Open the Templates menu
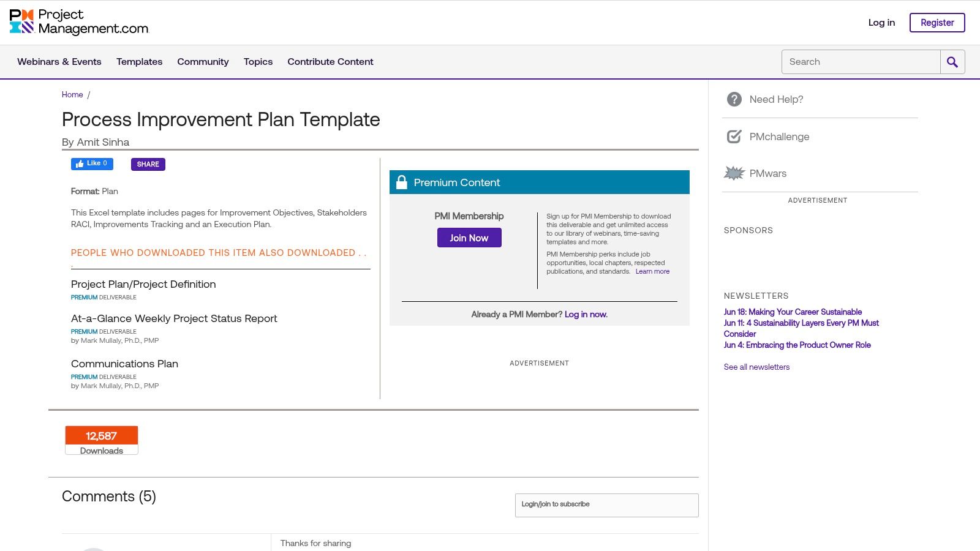This screenshot has height=551, width=980. pos(139,61)
